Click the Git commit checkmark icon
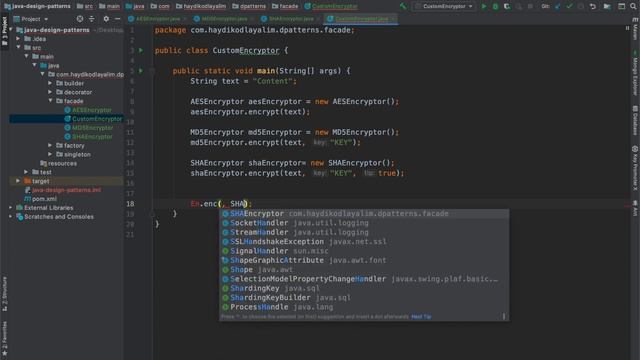Viewport: 640px width, 360px height. click(569, 6)
